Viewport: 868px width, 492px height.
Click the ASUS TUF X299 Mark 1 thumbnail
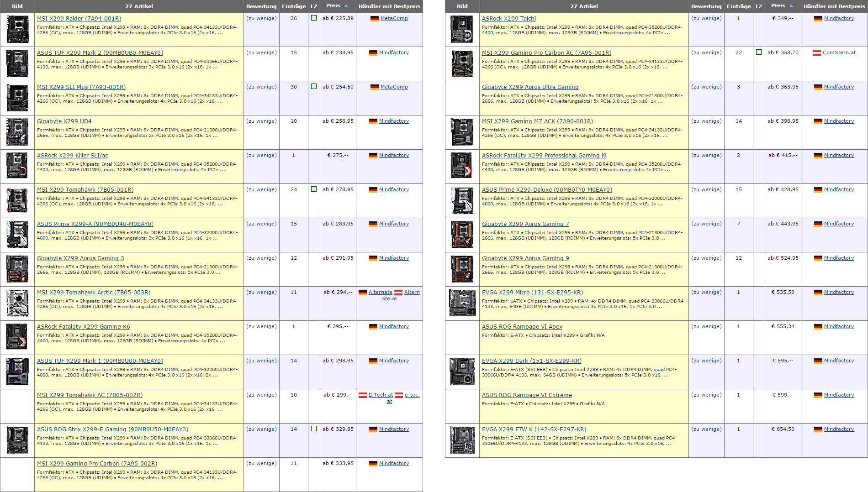click(x=17, y=372)
